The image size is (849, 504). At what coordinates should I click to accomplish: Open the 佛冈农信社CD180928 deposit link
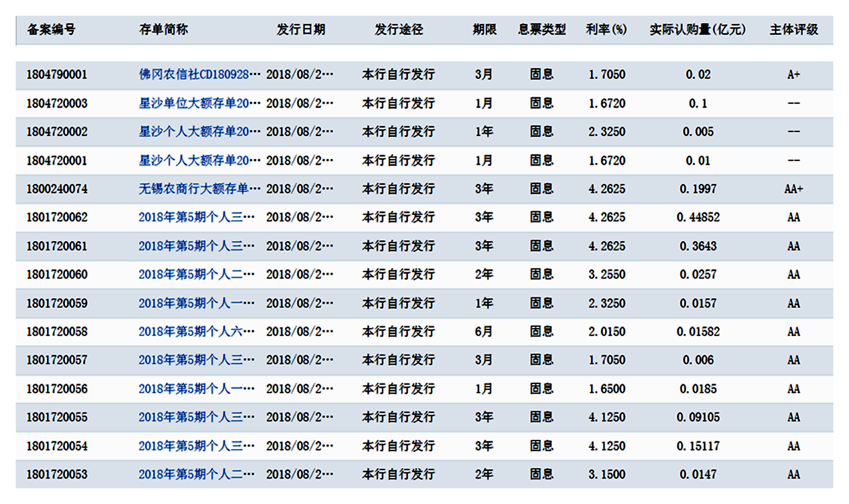click(200, 74)
